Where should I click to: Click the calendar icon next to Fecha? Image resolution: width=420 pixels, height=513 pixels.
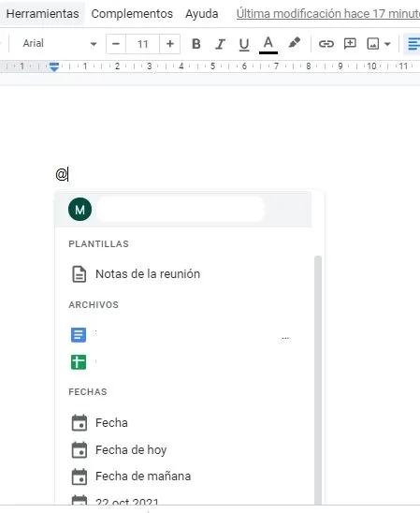coord(80,423)
